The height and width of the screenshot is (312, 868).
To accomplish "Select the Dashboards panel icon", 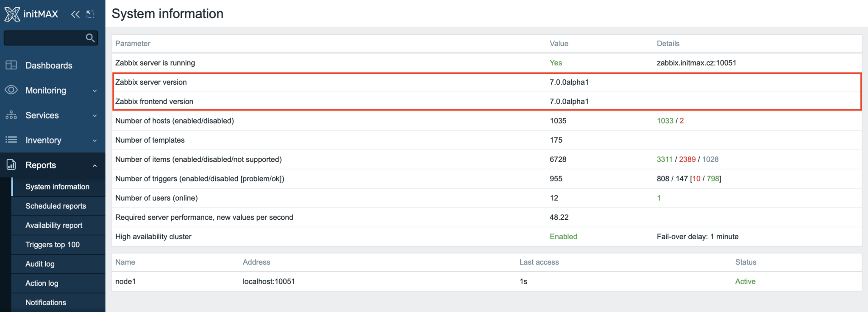I will click(11, 65).
